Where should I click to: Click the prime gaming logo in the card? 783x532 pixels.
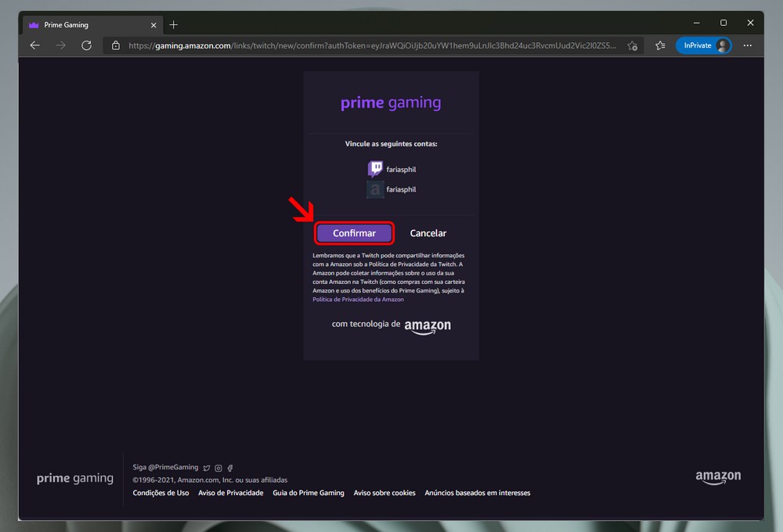[391, 102]
